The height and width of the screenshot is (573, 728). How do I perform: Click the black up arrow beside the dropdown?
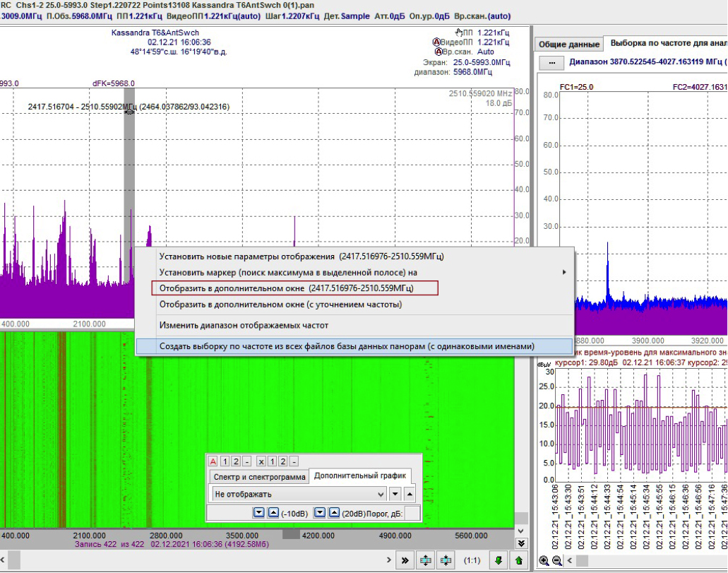tap(410, 494)
